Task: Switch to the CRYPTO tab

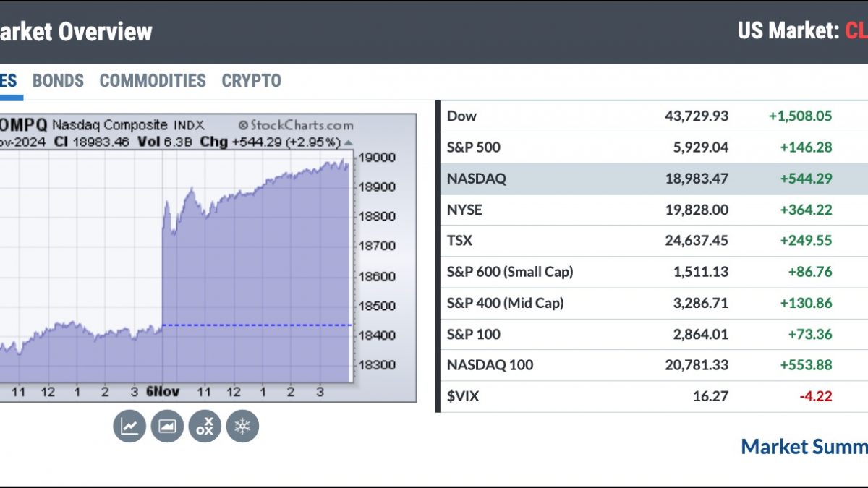Action: pos(251,81)
